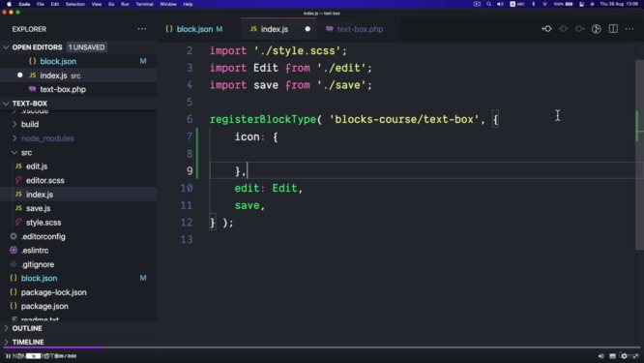Click the ESLint icon beside .eslintrc
The width and height of the screenshot is (644, 363).
click(x=14, y=251)
